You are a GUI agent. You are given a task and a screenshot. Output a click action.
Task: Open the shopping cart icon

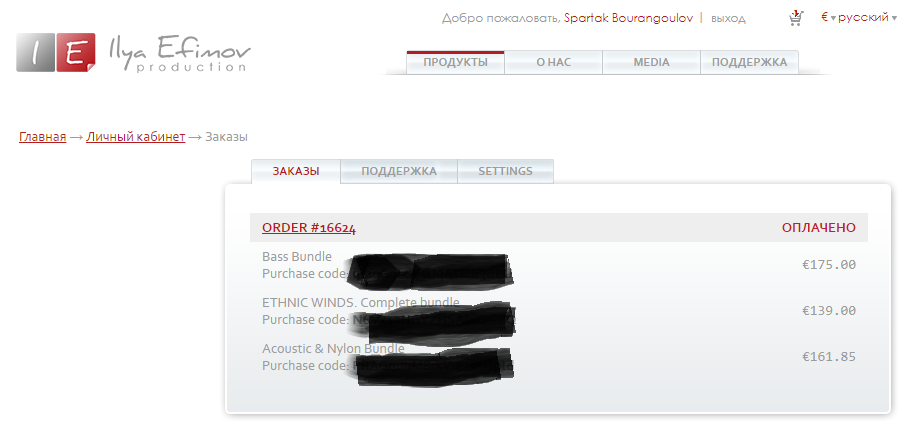coord(796,18)
